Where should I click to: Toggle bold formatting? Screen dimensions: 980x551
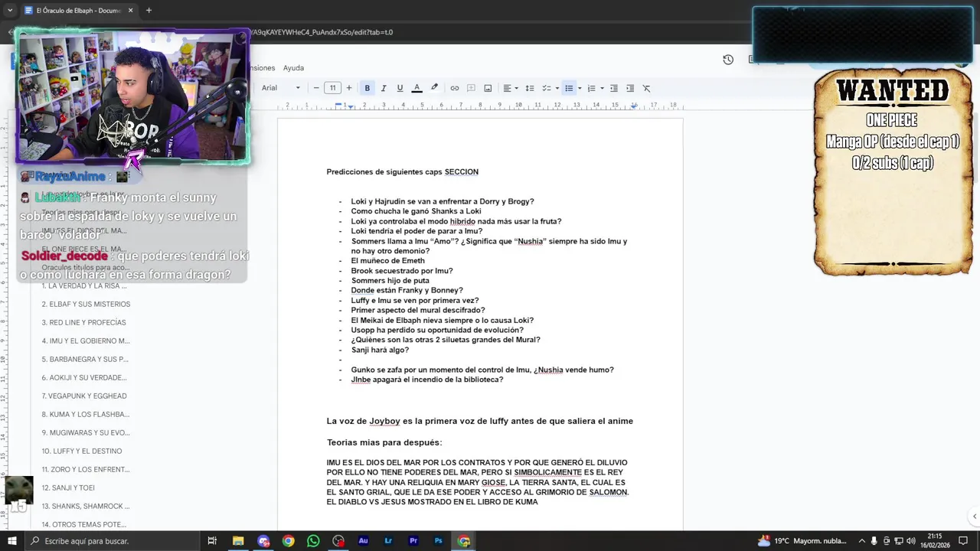point(367,88)
